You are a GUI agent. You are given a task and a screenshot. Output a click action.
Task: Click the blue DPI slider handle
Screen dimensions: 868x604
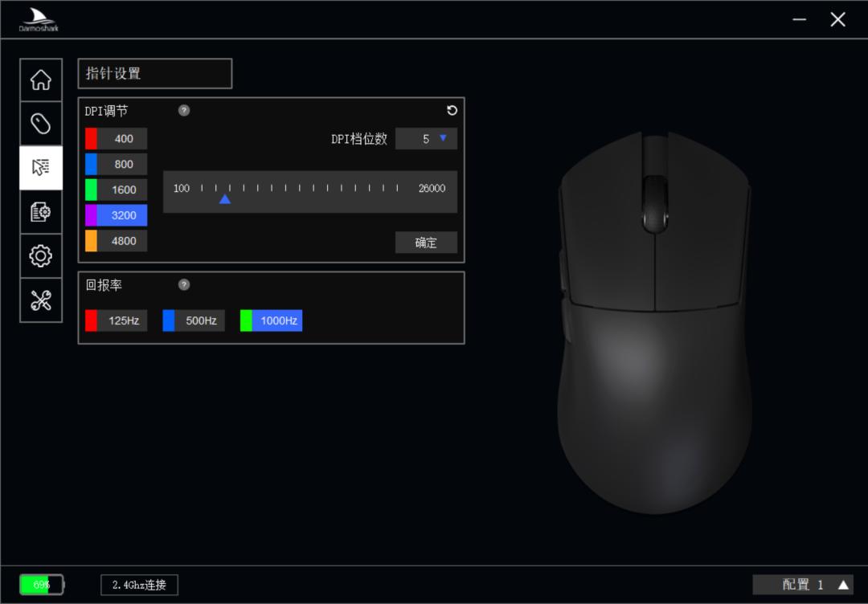225,199
